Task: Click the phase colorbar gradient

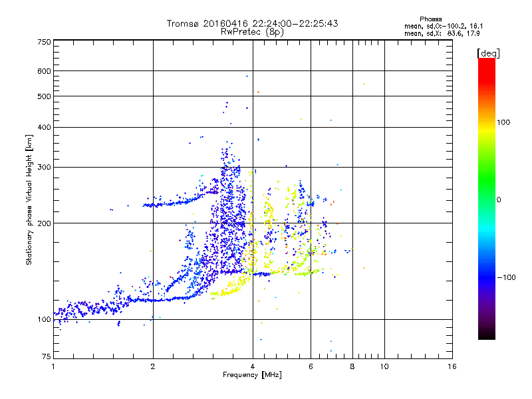Action: (487, 198)
